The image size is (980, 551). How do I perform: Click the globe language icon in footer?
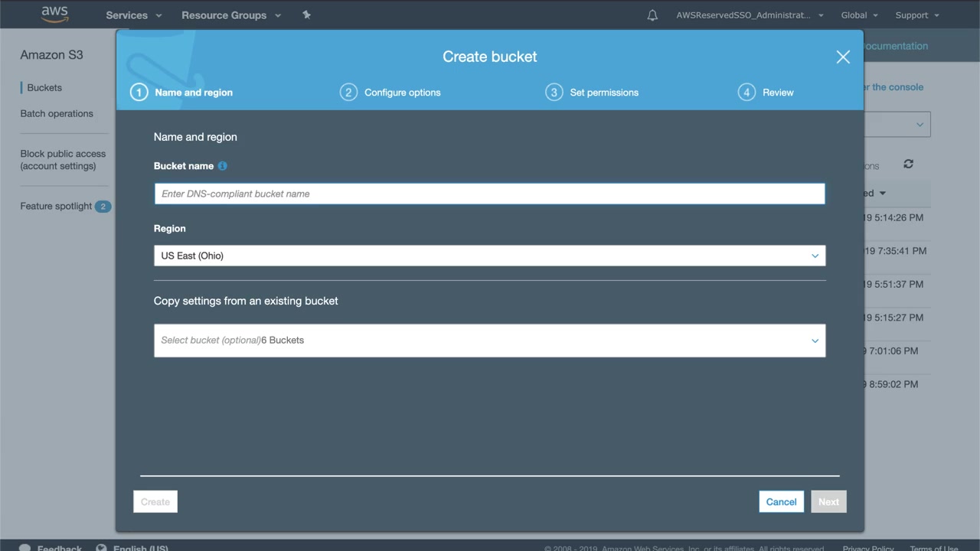pos(101,548)
